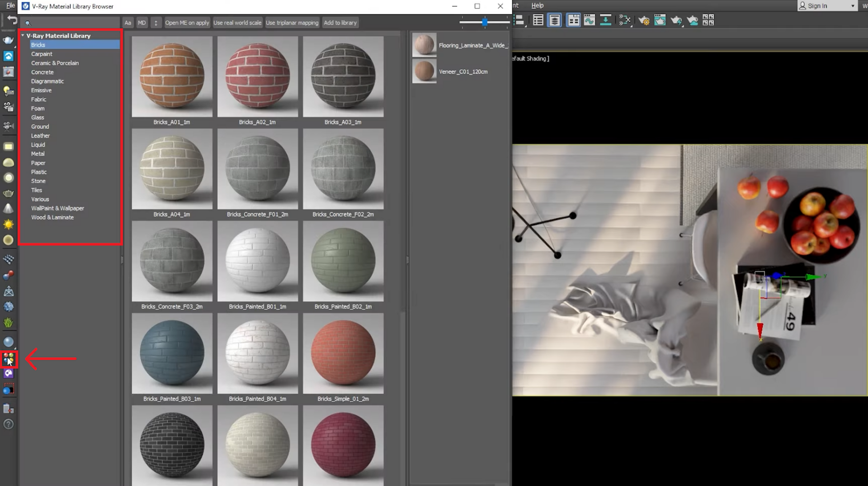
Task: Create a V-Ray IES cone light
Action: click(9, 209)
